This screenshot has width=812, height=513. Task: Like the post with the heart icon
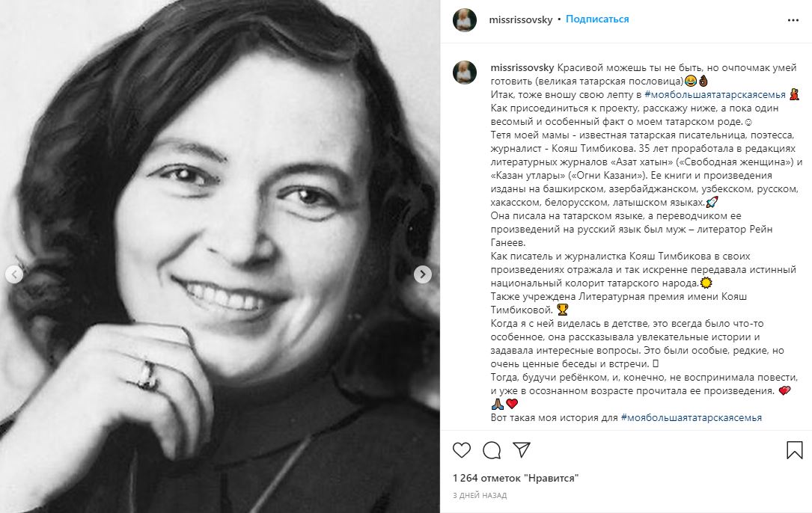coord(462,449)
